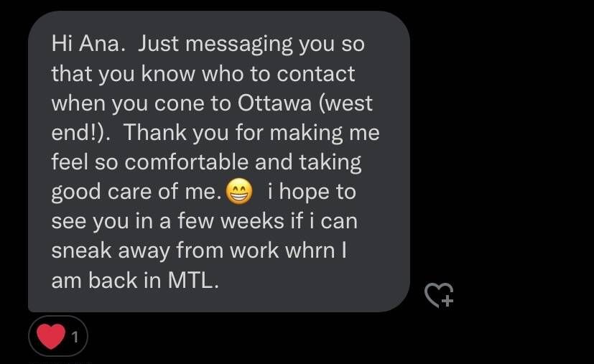
Task: Click the phrase "good care" in the message
Action: pyautogui.click(x=102, y=192)
